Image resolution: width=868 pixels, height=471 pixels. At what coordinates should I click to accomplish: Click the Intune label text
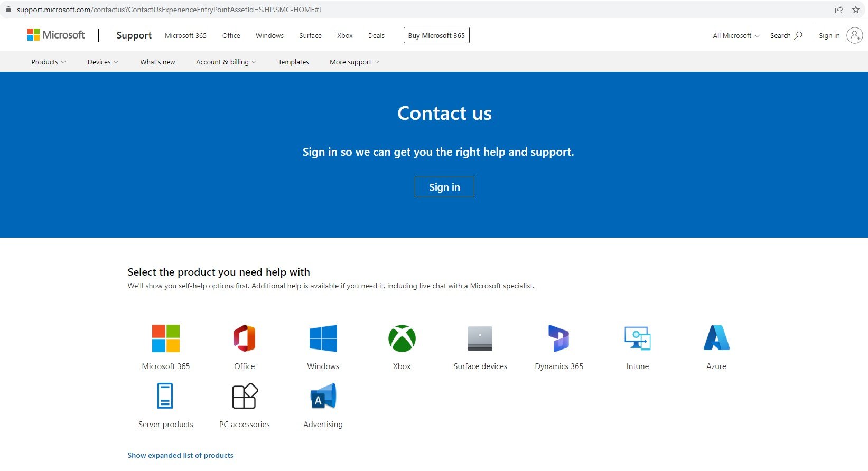(x=638, y=366)
